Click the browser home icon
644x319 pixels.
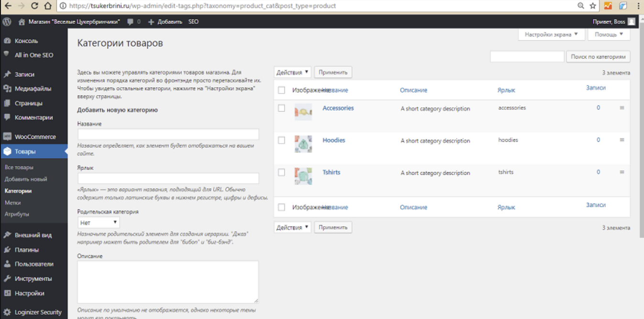(47, 6)
